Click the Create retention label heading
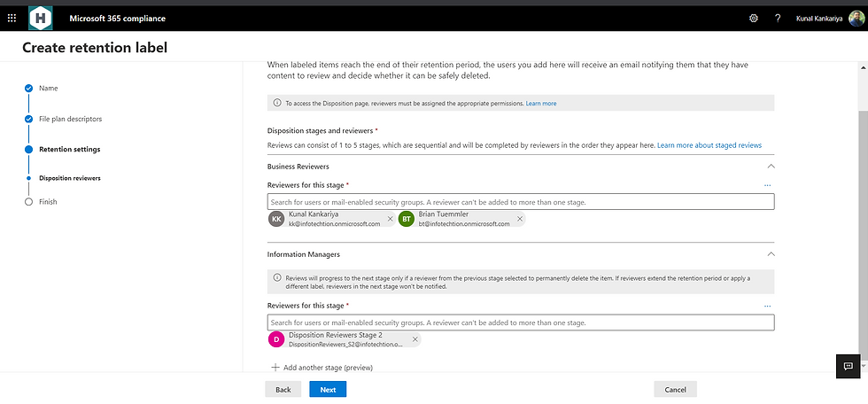 pos(95,48)
